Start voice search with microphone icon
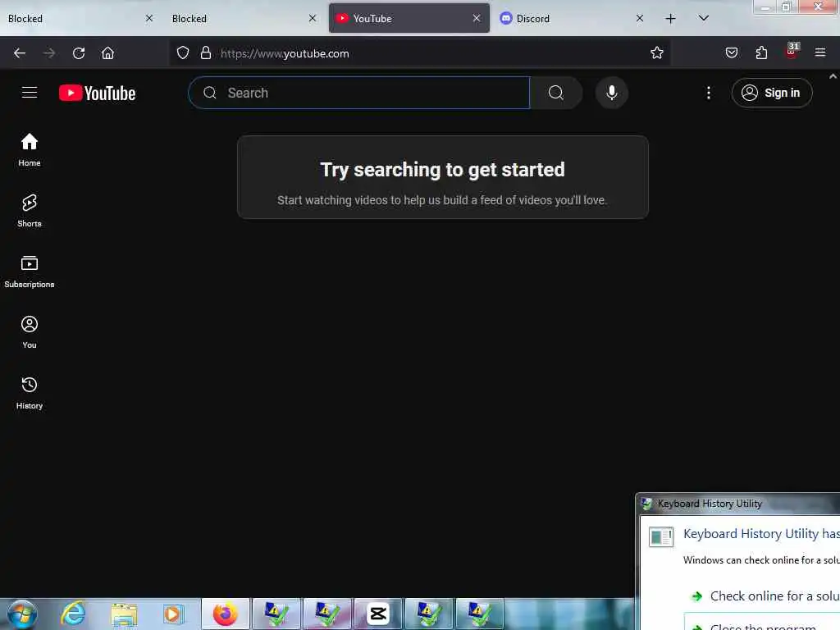840x630 pixels. point(611,93)
